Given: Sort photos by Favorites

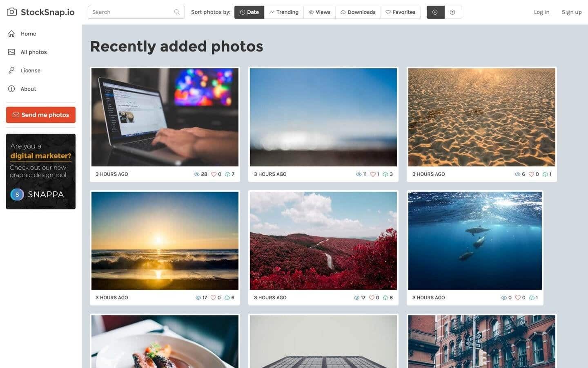Looking at the screenshot, I should 400,12.
